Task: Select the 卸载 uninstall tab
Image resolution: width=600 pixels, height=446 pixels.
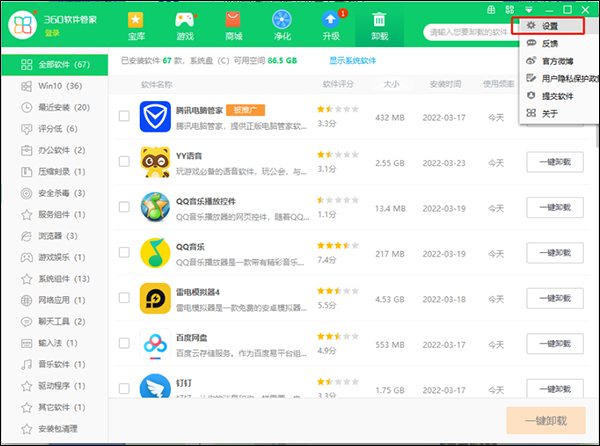Action: (x=379, y=26)
